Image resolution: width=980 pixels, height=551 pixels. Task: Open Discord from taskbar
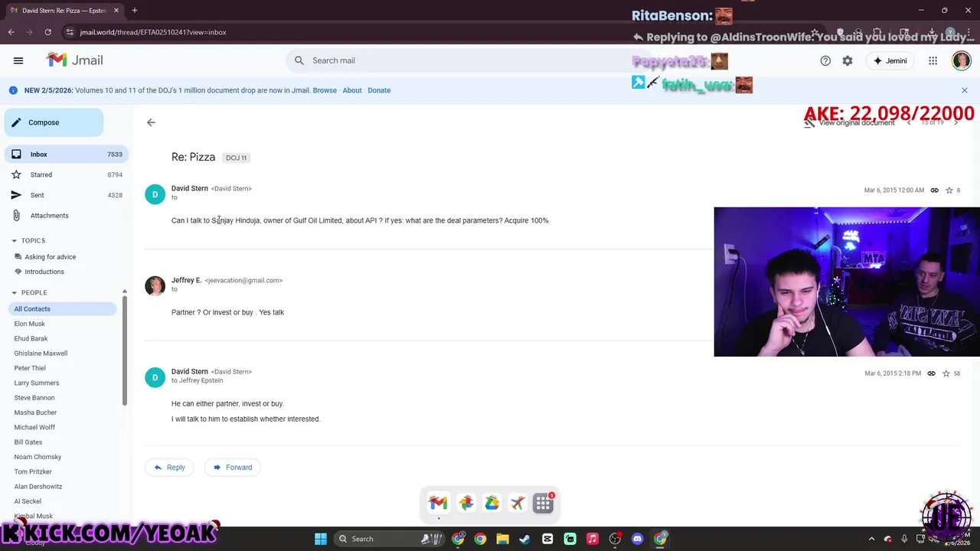pyautogui.click(x=637, y=539)
